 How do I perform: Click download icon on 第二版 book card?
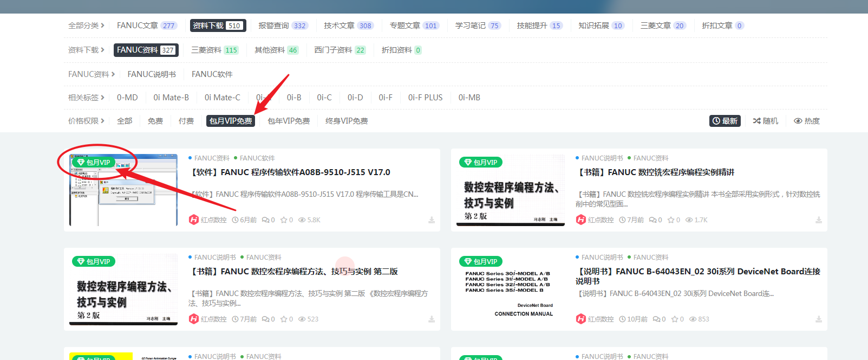point(432,319)
